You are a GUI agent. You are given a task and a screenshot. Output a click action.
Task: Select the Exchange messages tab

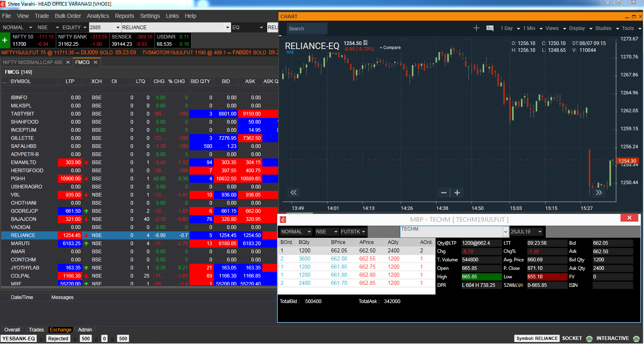(61, 330)
